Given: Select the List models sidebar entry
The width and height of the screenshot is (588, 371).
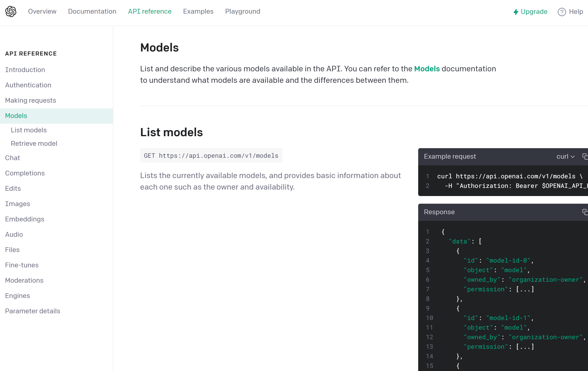Looking at the screenshot, I should click(29, 130).
